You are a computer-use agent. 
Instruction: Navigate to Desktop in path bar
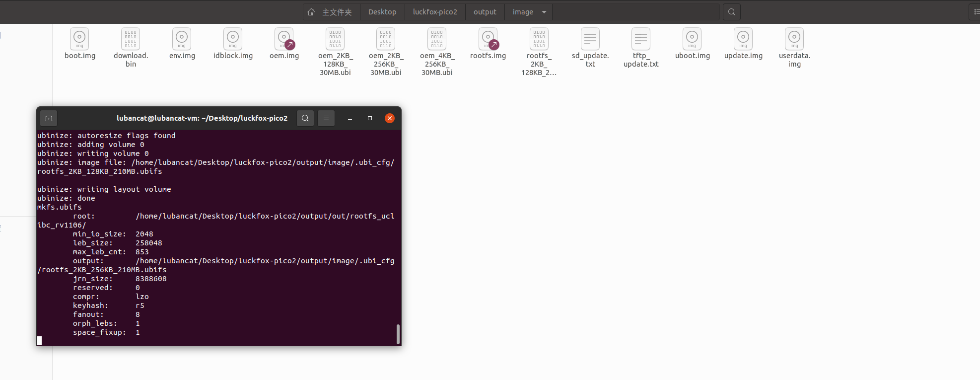382,12
